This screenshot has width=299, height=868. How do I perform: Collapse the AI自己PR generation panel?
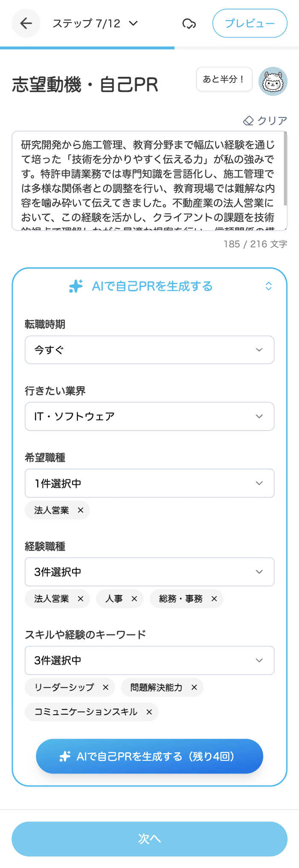click(268, 286)
